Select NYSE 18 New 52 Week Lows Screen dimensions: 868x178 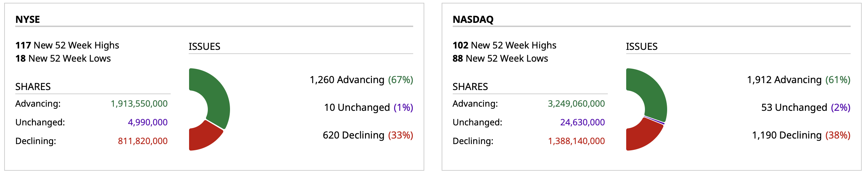click(63, 59)
